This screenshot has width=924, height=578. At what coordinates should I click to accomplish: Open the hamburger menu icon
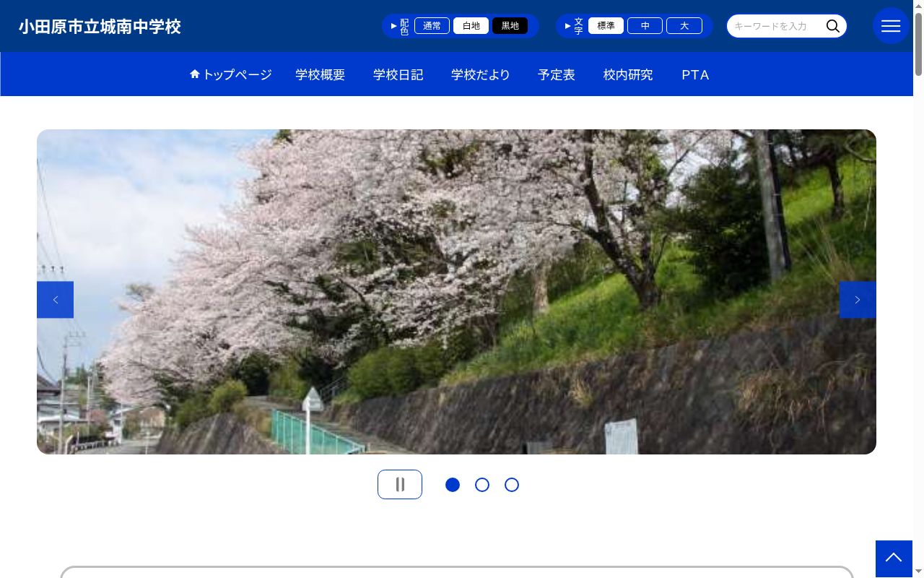point(891,26)
